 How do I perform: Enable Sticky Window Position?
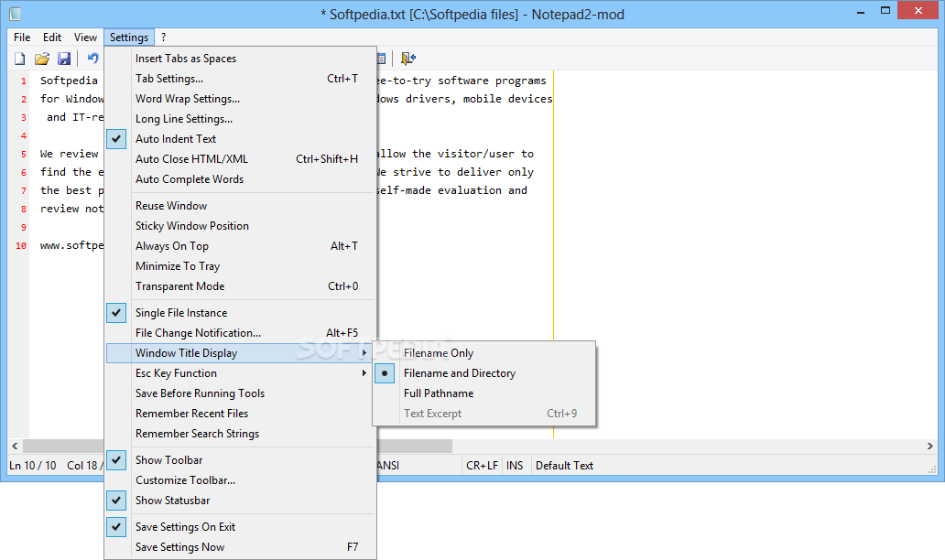[x=241, y=226]
